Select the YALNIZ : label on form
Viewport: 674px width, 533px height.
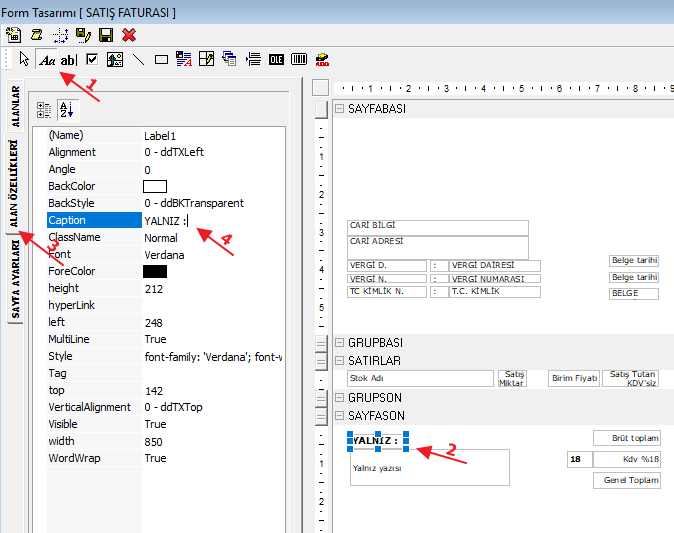pos(377,441)
